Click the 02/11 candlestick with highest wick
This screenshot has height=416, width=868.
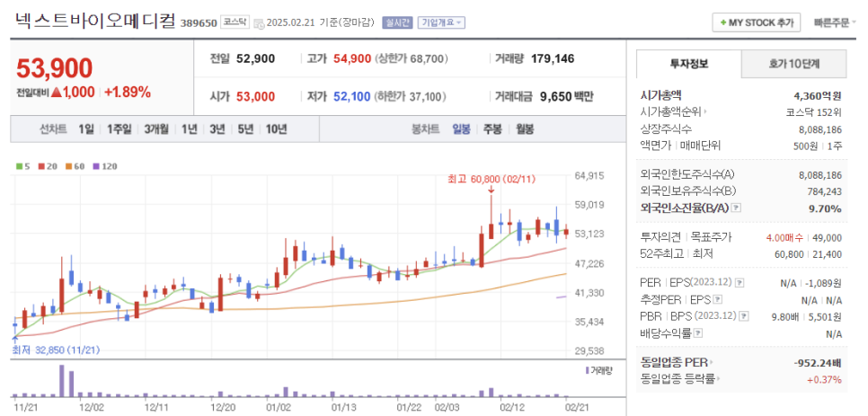point(491,217)
